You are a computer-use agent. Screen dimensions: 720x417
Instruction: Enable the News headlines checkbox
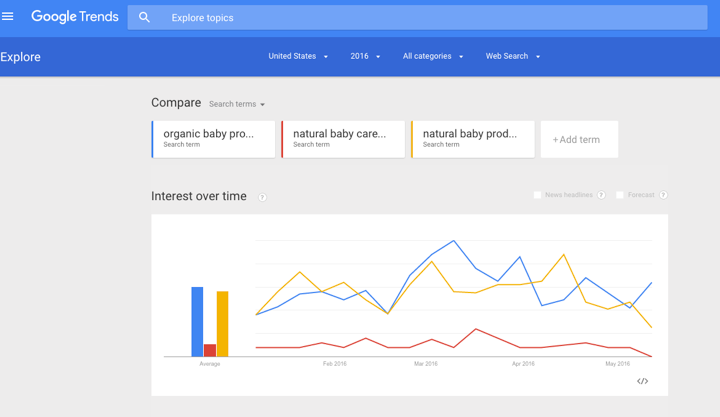[537, 195]
